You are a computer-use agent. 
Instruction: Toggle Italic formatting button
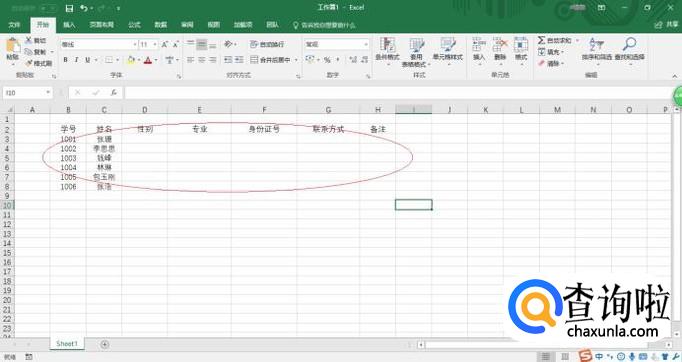click(x=76, y=60)
